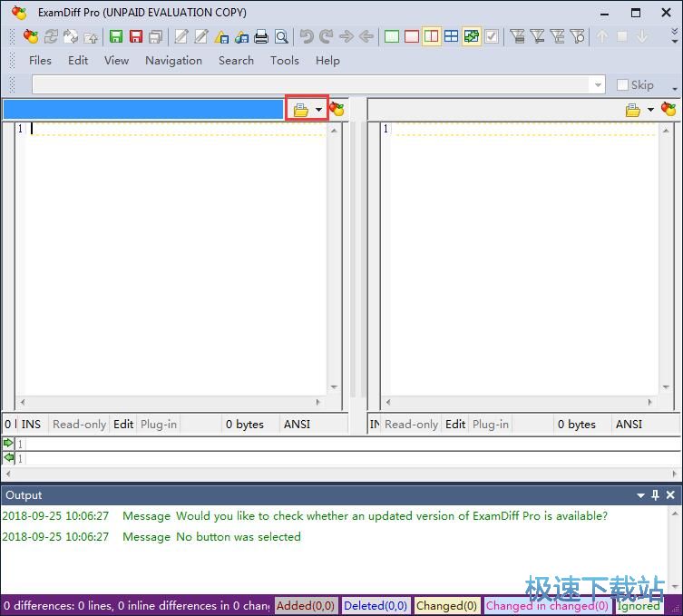Screen dimensions: 683x616
Task: Expand the left file open dropdown arrow
Action: coord(318,110)
